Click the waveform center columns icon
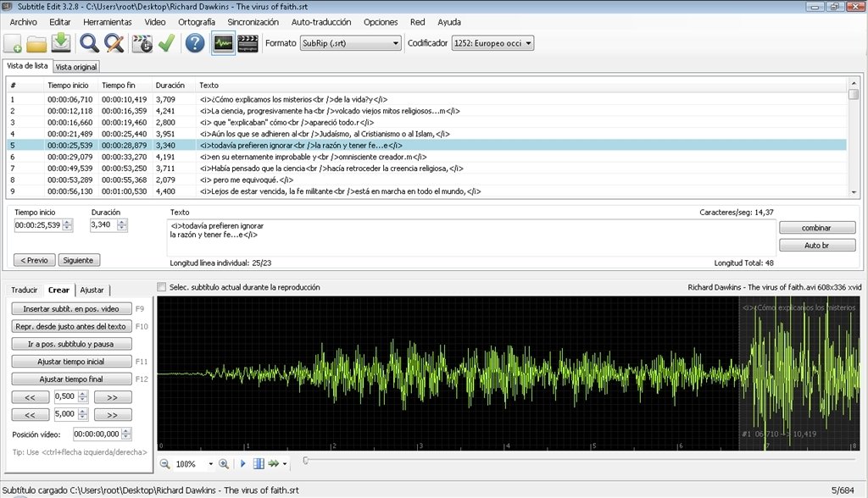 pyautogui.click(x=259, y=463)
